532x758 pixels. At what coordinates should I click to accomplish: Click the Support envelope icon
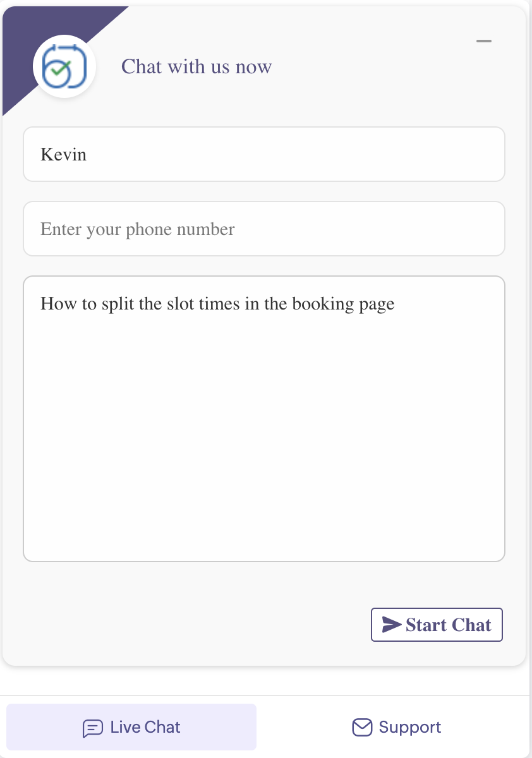362,728
